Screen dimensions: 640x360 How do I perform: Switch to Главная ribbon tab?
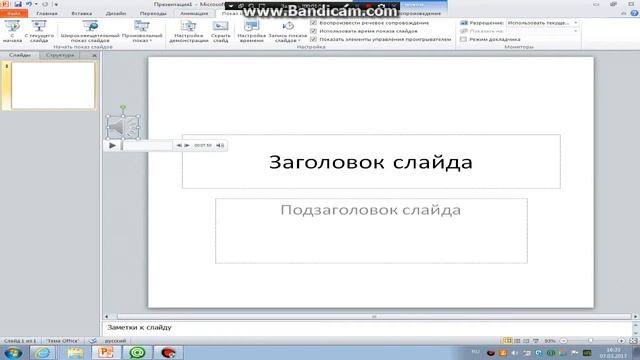(x=47, y=13)
